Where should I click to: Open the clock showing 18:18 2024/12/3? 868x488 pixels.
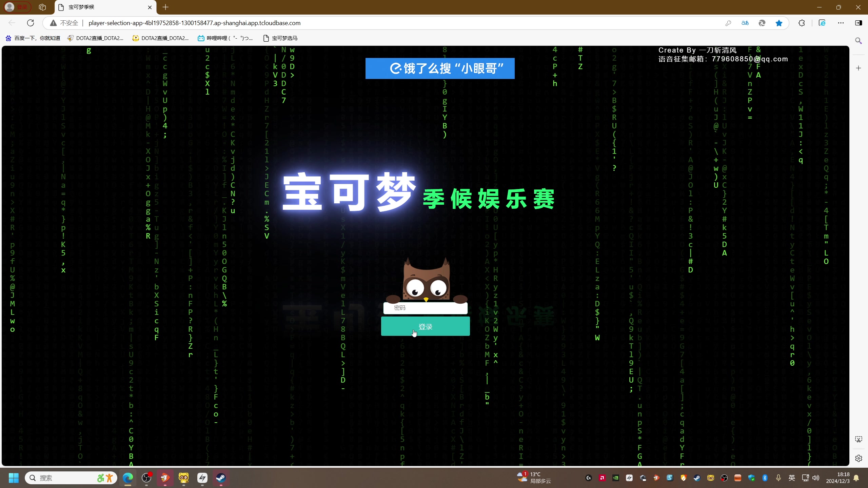(x=837, y=478)
